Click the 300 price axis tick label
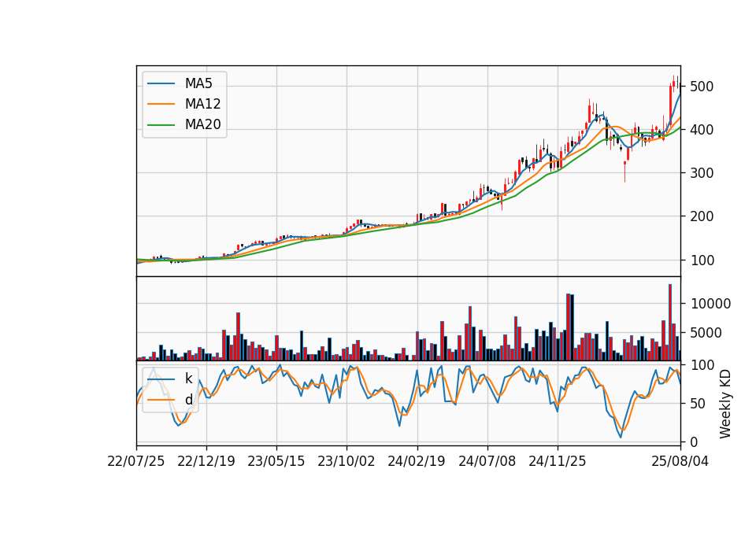This screenshot has height=543, width=756. 702,173
